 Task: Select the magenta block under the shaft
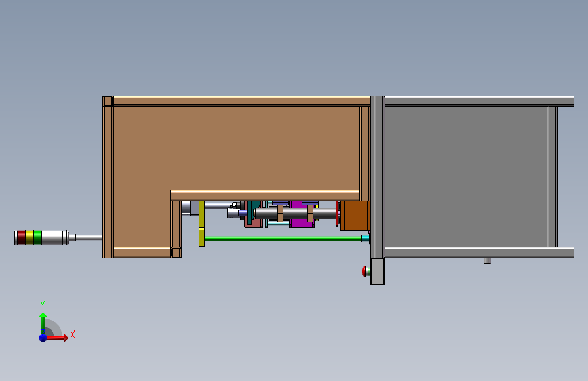[302, 222]
